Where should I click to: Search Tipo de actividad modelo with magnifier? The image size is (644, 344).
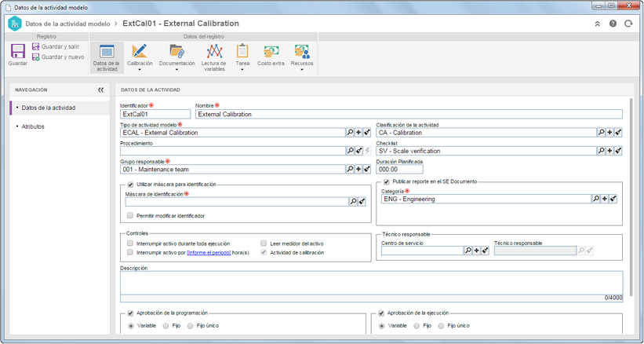tap(350, 133)
